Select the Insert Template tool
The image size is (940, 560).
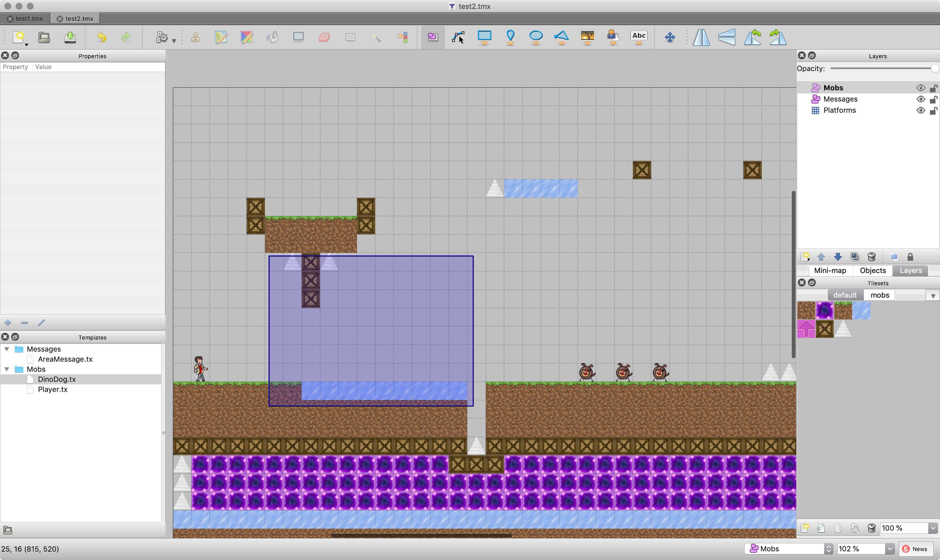[613, 37]
